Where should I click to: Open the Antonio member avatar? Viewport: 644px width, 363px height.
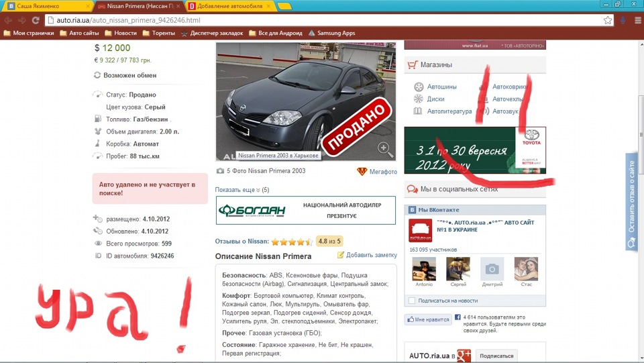[424, 269]
